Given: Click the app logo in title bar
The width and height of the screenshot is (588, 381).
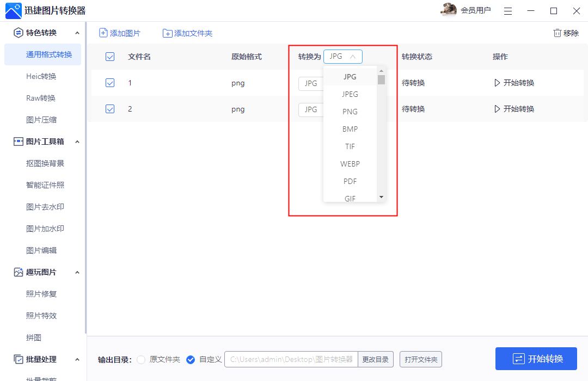Looking at the screenshot, I should pyautogui.click(x=13, y=11).
